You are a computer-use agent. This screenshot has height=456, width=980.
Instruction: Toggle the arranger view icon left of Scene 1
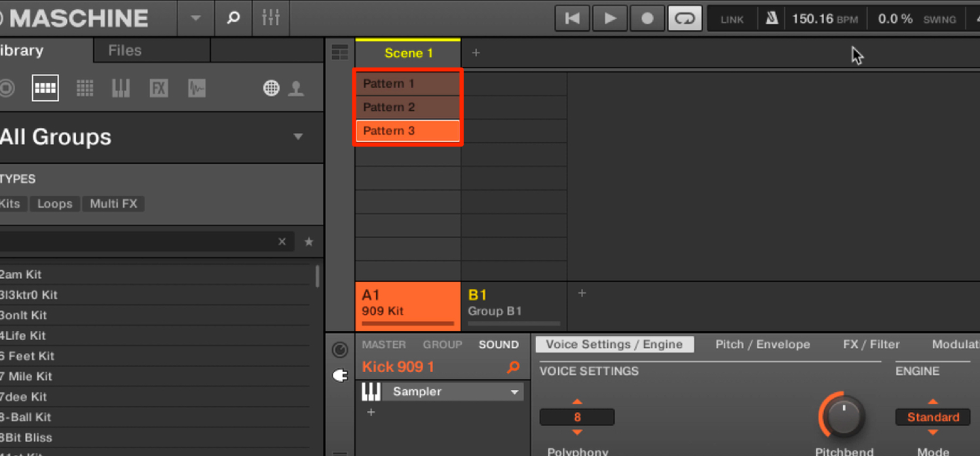point(340,52)
